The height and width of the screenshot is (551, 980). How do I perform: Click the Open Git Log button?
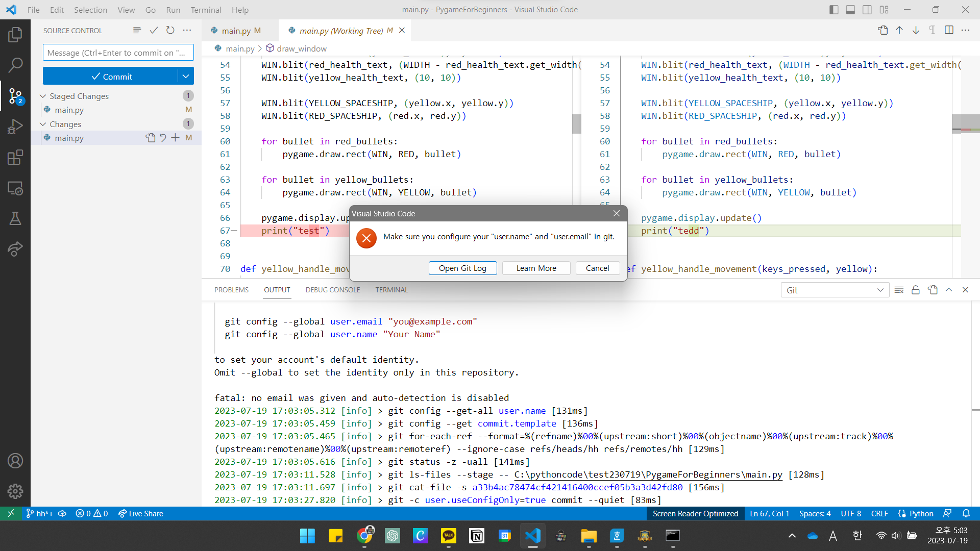462,268
